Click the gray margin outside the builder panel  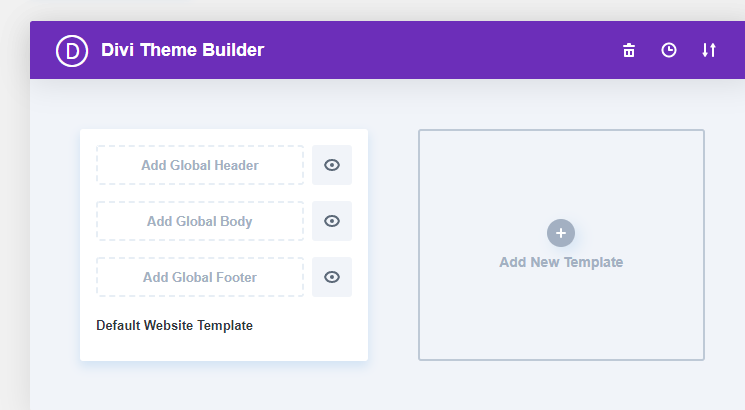14,214
